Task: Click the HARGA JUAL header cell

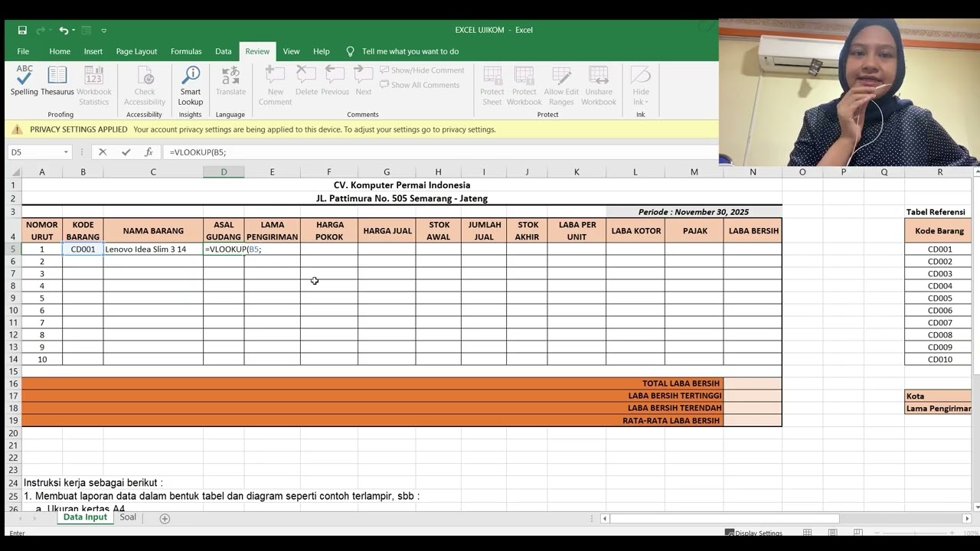Action: coord(387,231)
